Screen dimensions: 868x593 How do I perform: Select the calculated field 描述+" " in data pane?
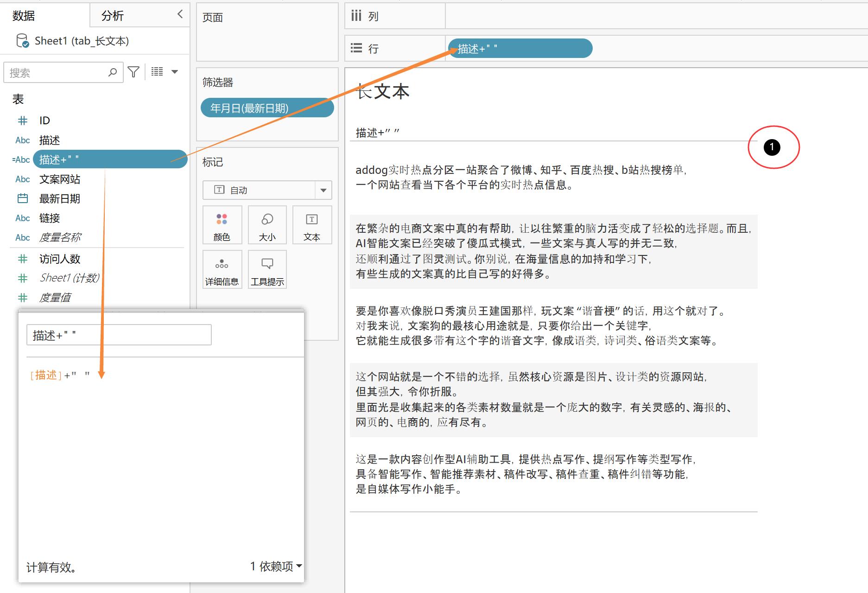[110, 159]
